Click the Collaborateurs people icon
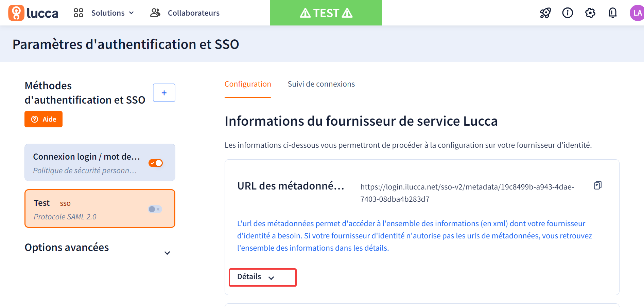Viewport: 644px width, 307px height. [x=155, y=13]
